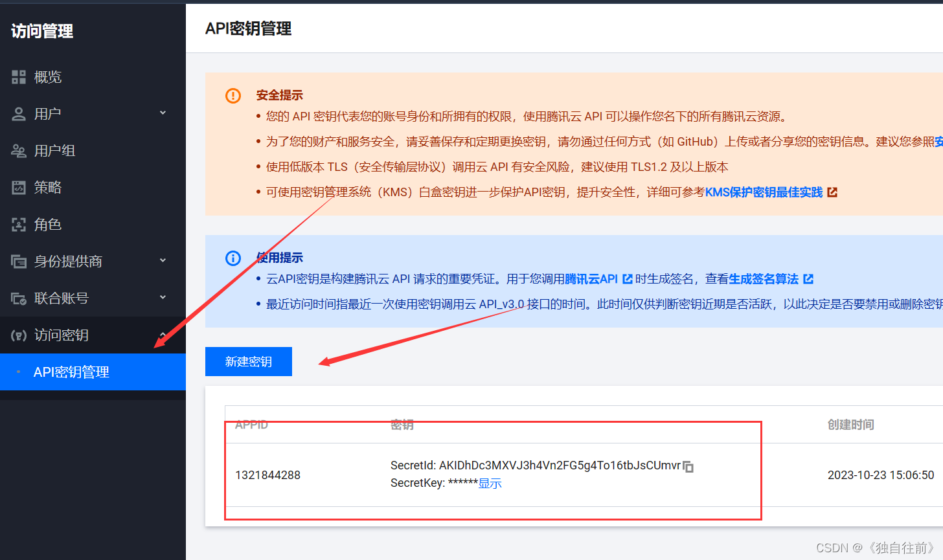Screen dimensions: 943x560
Task: Open 用户组 via its group icon
Action: (x=18, y=150)
